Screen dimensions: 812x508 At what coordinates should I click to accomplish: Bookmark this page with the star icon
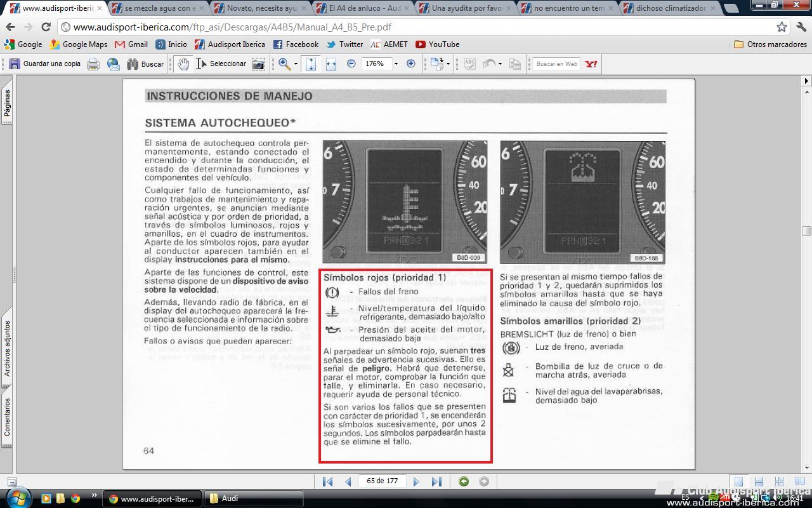point(782,27)
